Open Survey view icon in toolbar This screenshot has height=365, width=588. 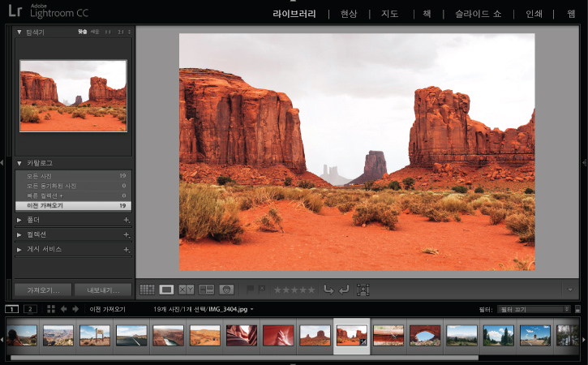pos(206,290)
